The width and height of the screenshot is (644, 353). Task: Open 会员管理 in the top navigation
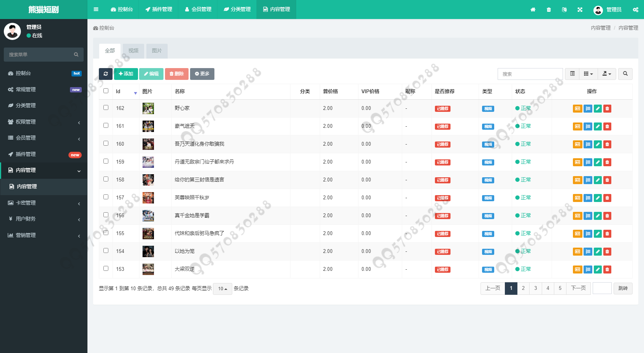198,10
